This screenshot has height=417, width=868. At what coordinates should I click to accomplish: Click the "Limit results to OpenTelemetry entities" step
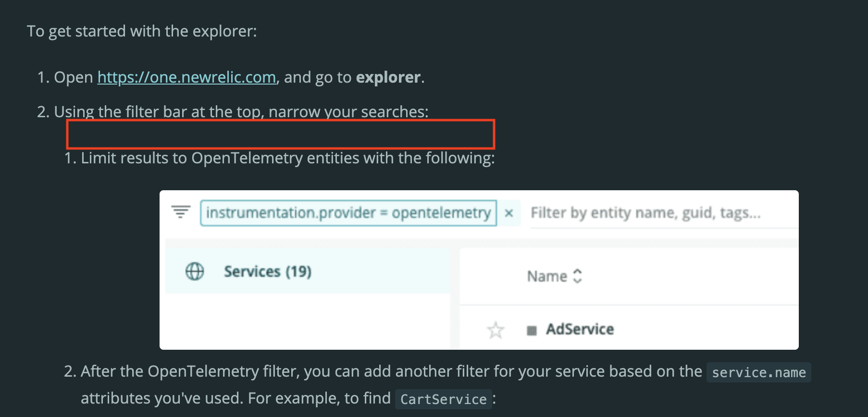click(287, 158)
